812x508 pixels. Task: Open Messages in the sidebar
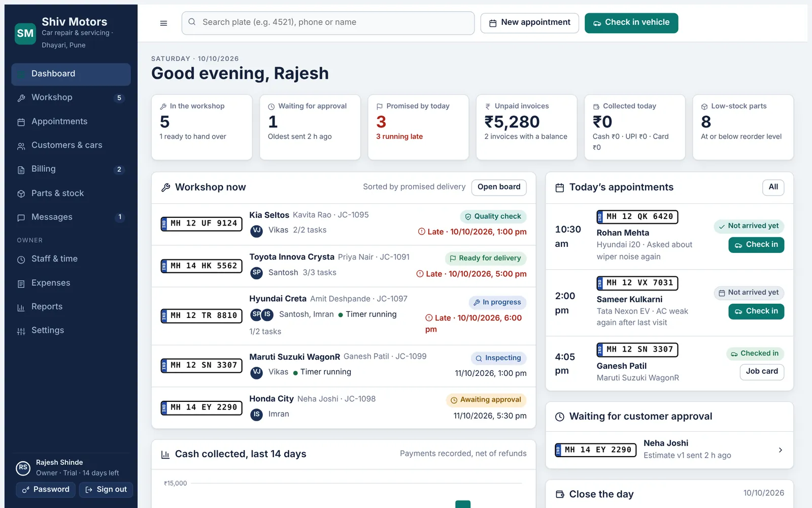point(71,217)
